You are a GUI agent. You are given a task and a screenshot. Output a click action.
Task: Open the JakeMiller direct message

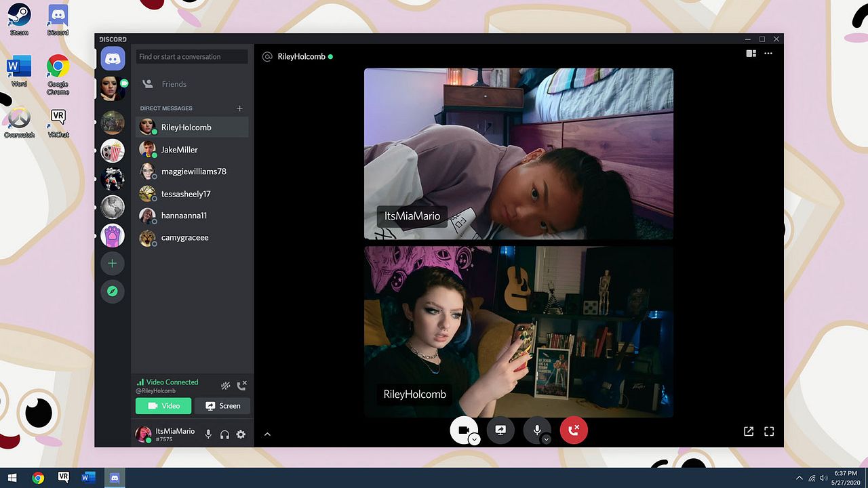179,150
